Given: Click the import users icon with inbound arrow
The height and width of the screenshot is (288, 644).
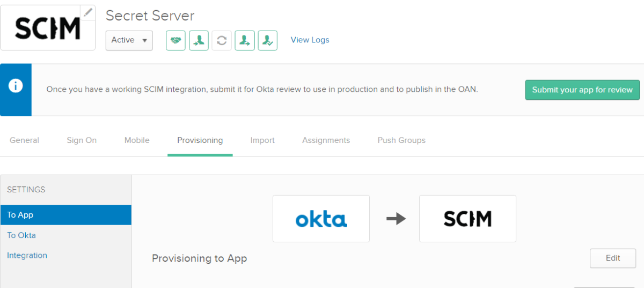Looking at the screenshot, I should coord(199,40).
